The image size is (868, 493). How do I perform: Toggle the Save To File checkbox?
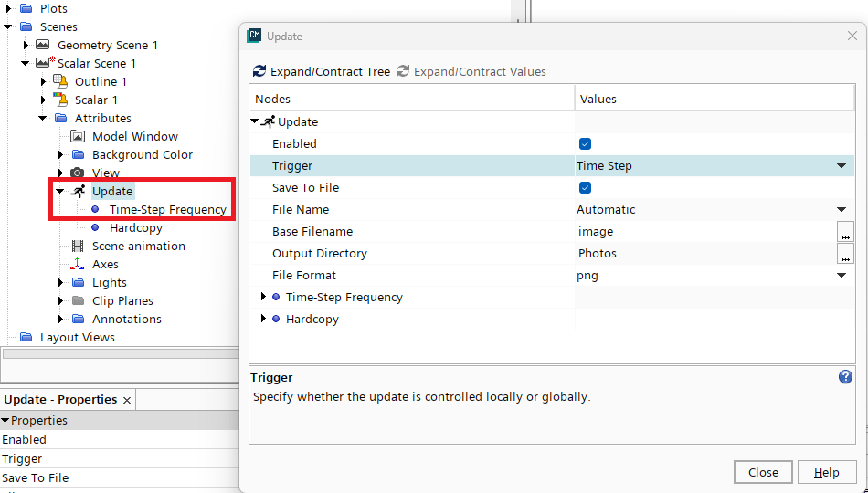586,187
